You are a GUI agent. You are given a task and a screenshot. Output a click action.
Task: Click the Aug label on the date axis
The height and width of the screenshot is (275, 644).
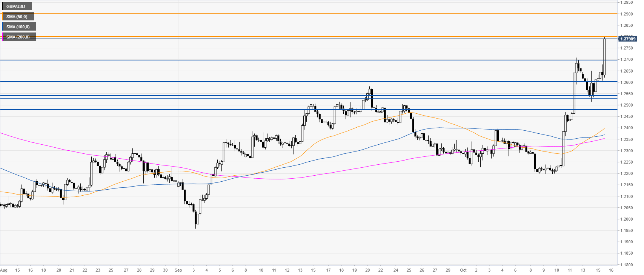(4, 270)
